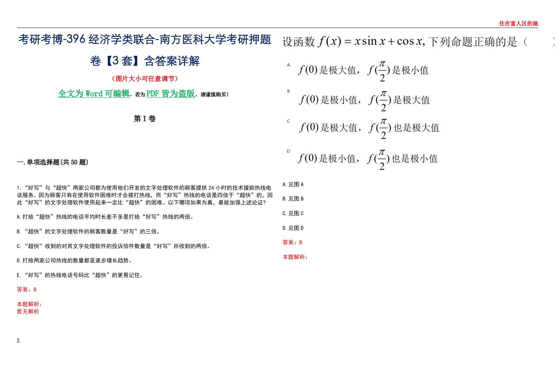Click the '暂无解析' text
The width and height of the screenshot is (555, 392).
click(28, 311)
